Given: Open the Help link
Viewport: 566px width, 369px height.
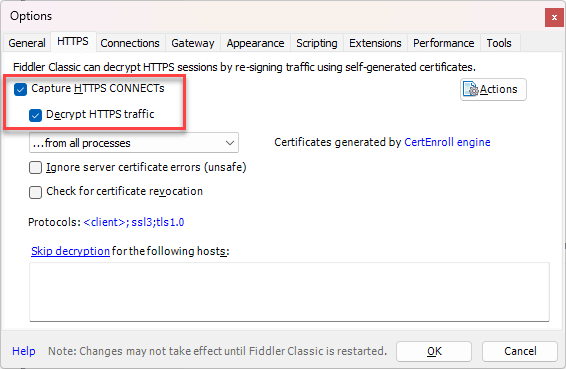Looking at the screenshot, I should tap(24, 351).
